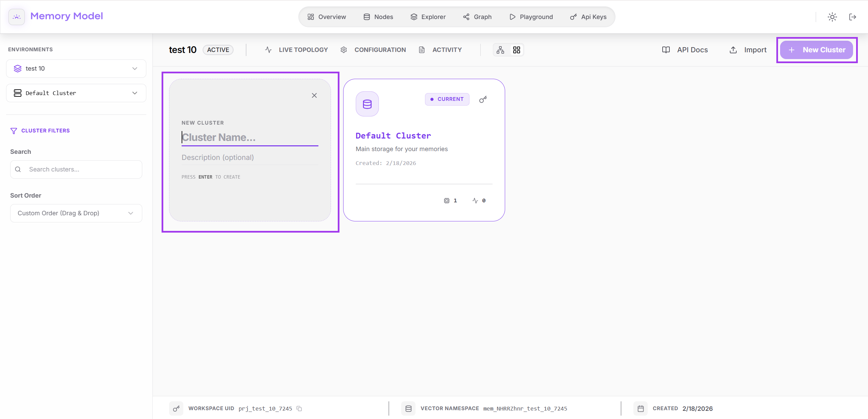
Task: Open the Playground from the top navigation
Action: tap(531, 17)
